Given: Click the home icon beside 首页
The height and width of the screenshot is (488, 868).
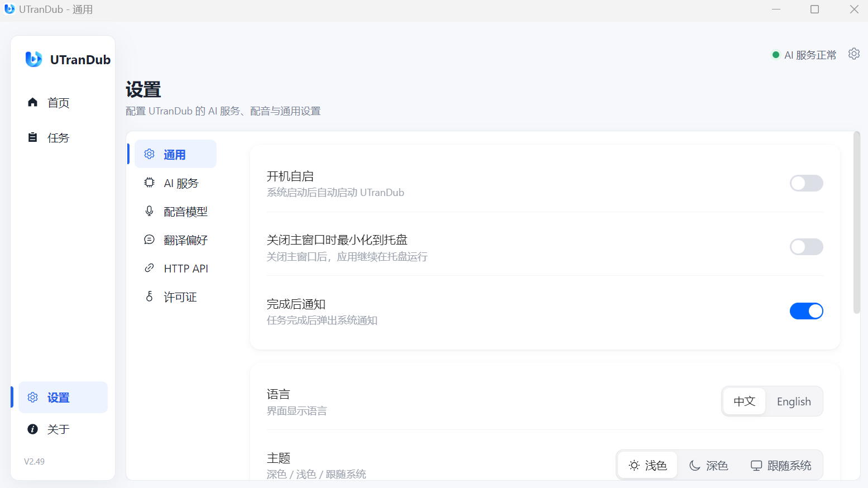Looking at the screenshot, I should point(33,102).
